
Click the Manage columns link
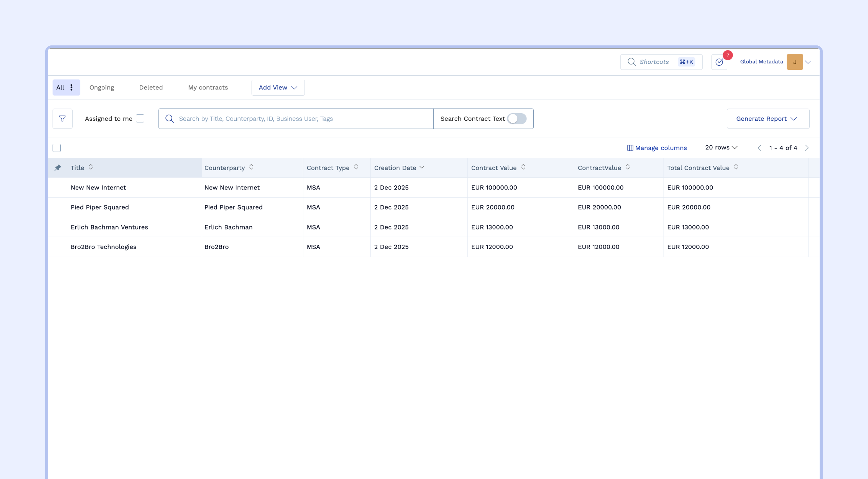coord(657,148)
